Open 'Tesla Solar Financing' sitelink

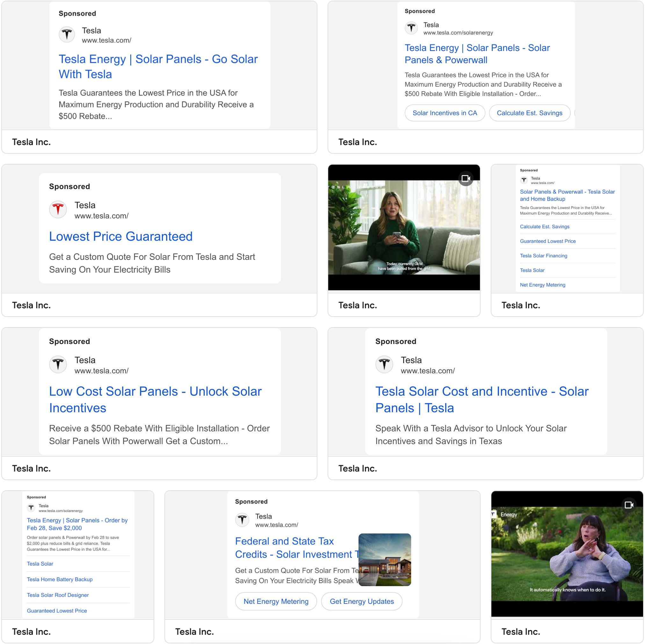544,256
